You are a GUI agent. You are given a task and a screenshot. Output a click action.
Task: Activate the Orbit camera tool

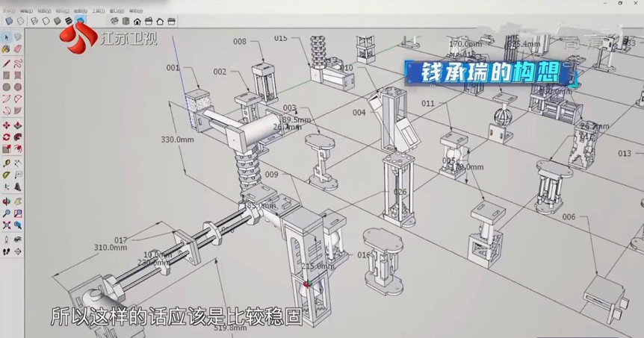pos(7,201)
